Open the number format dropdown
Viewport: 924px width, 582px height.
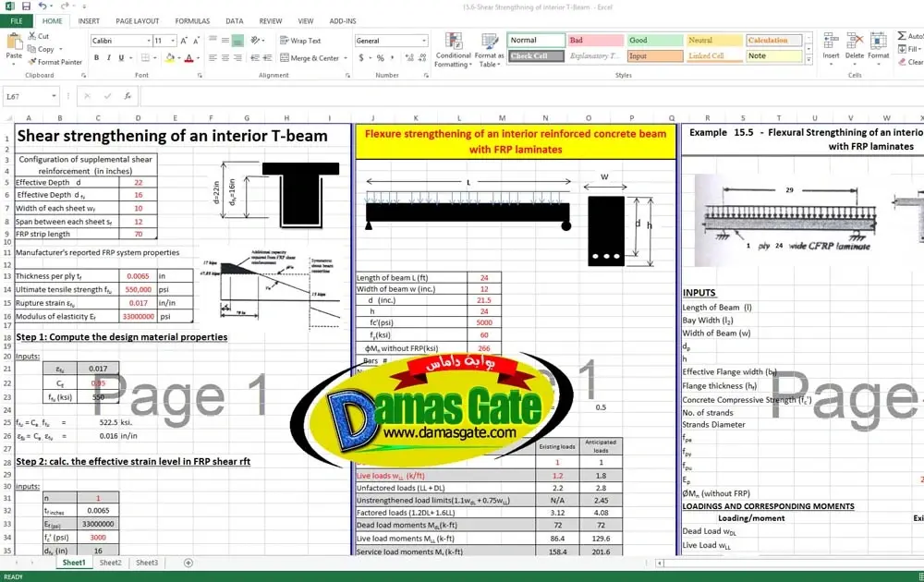click(424, 41)
